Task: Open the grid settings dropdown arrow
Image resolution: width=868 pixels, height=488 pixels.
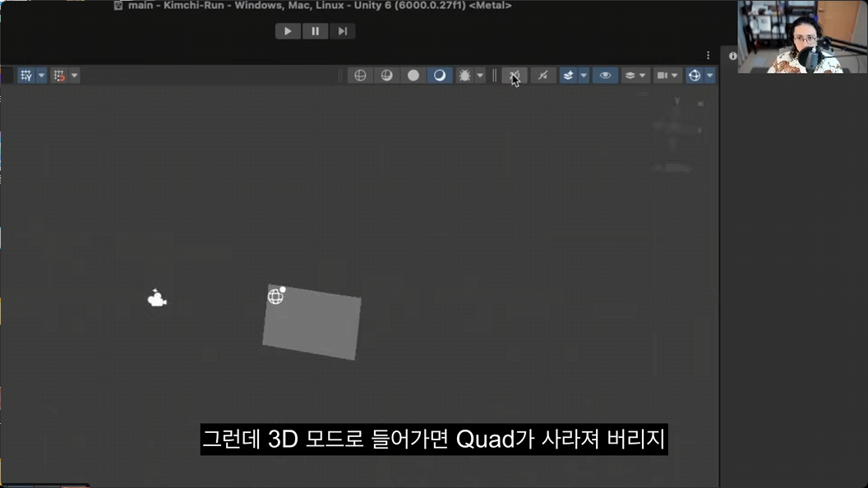Action: (41, 76)
